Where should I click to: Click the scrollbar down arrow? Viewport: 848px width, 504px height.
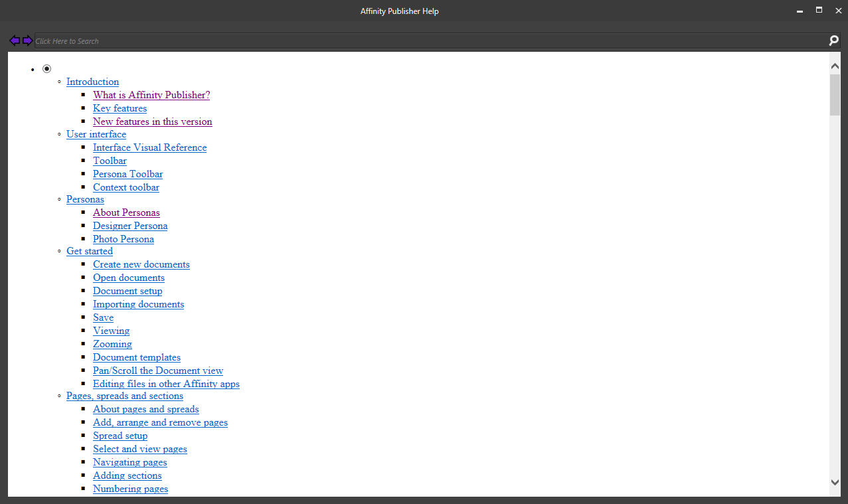coord(835,483)
